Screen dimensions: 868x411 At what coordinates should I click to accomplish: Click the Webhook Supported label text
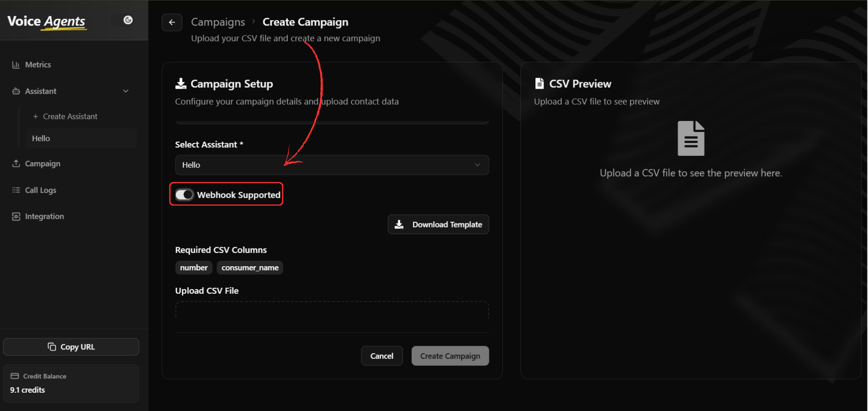[x=239, y=195]
